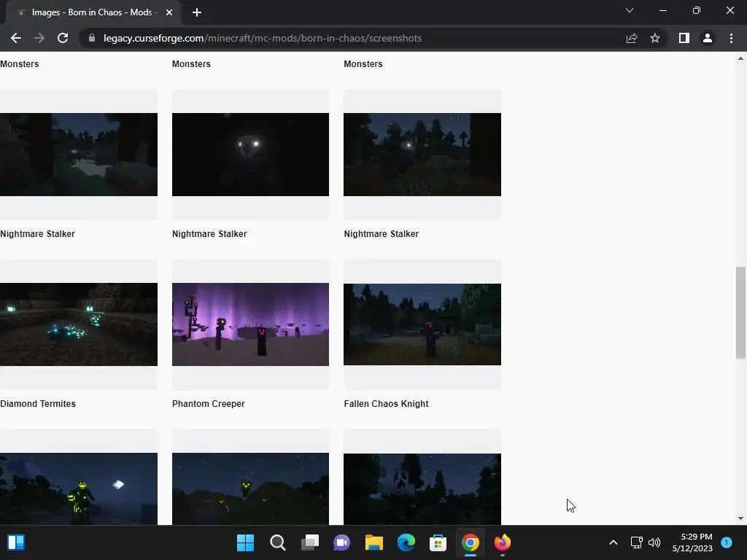Click the browser forward arrow
747x560 pixels.
coord(39,38)
